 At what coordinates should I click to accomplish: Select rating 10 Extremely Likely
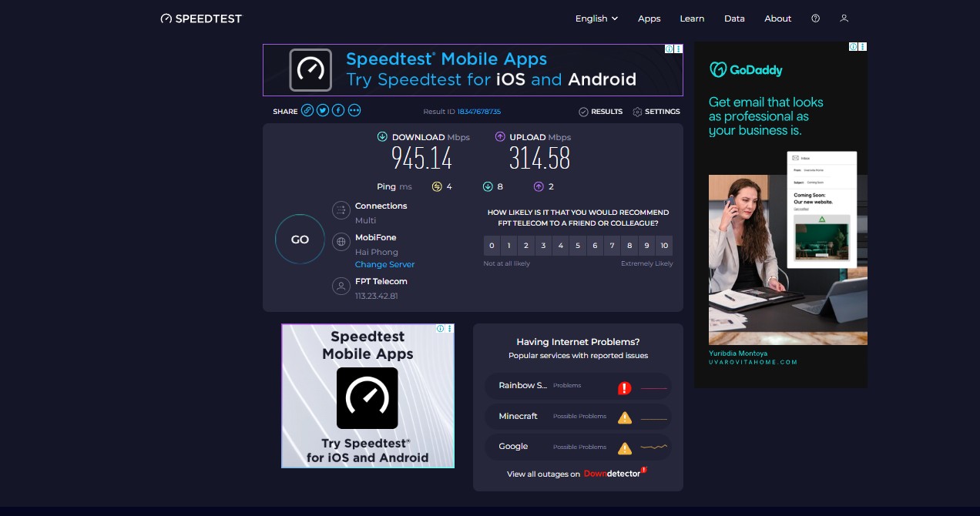coord(664,245)
